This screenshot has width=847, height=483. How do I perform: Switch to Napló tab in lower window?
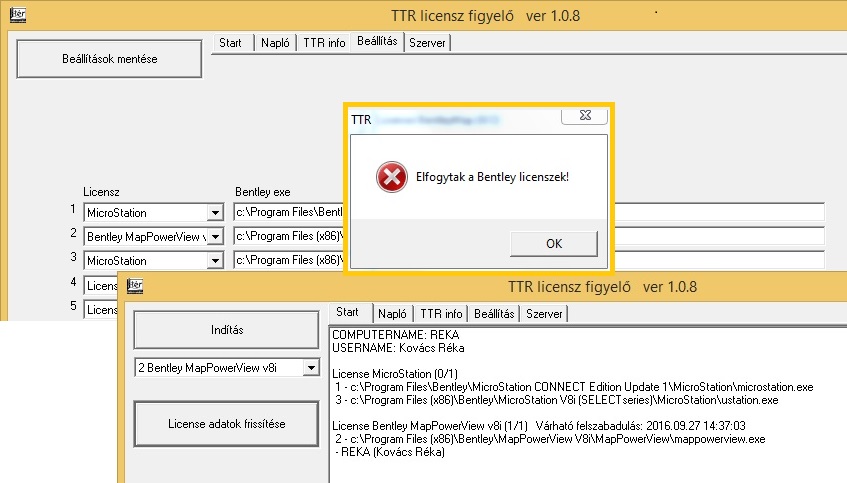pos(392,313)
